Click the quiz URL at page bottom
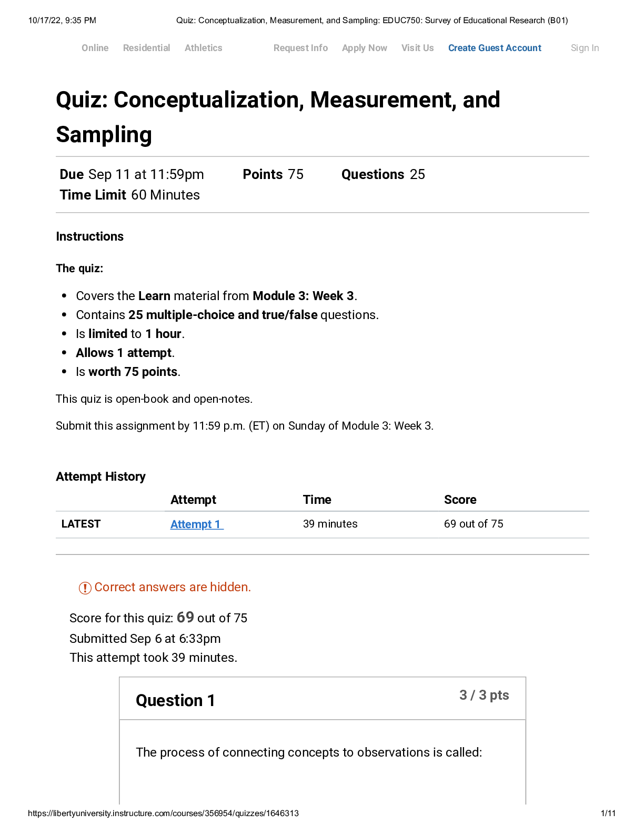Screen dimensions: 644x834 (x=164, y=813)
